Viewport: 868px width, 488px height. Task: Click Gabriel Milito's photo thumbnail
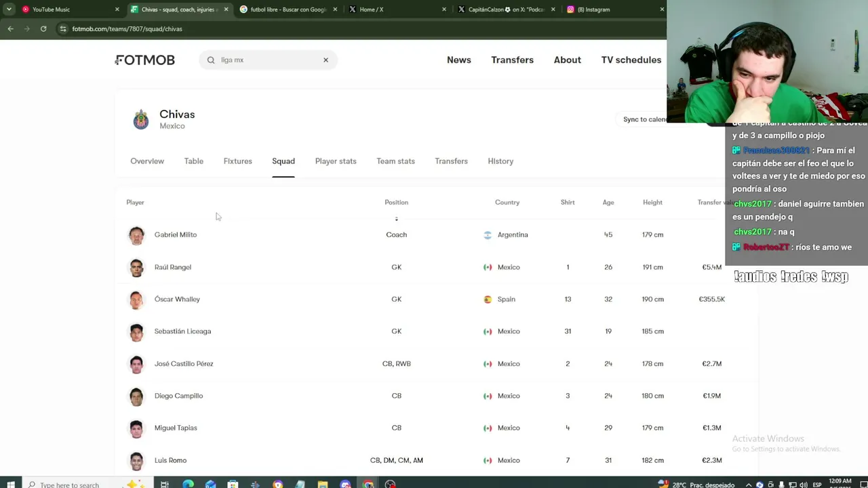point(136,235)
